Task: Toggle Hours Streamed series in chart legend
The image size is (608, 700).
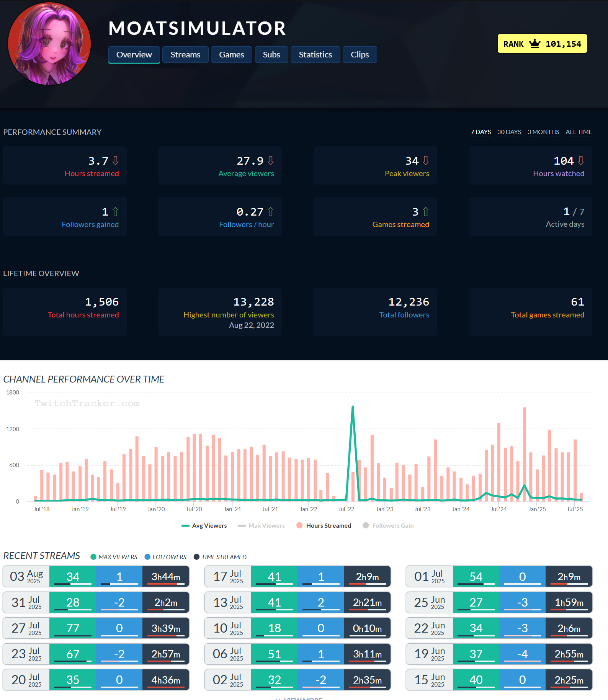Action: pyautogui.click(x=324, y=526)
